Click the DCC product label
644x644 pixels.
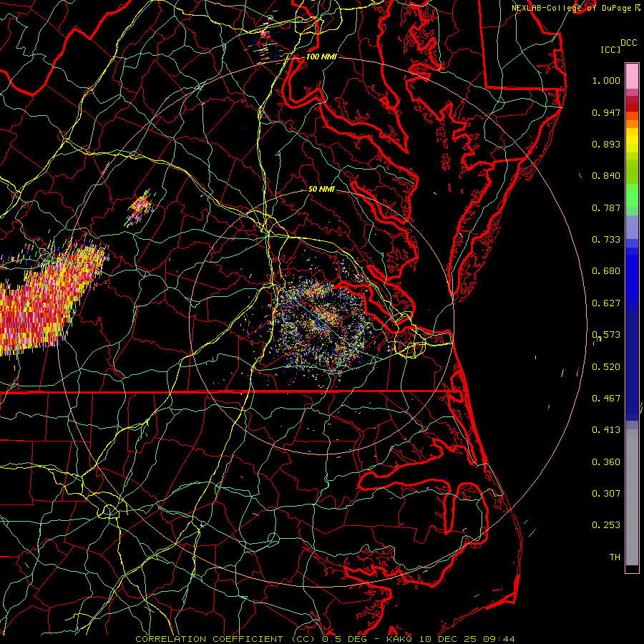pos(628,43)
